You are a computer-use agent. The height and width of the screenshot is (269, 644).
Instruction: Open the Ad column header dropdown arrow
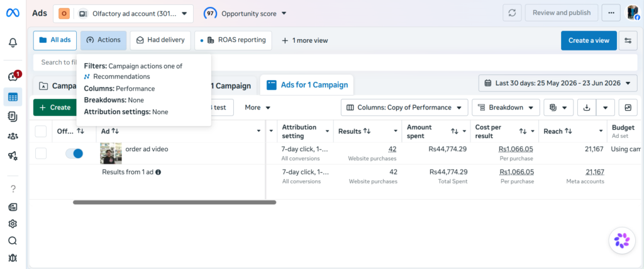point(258,131)
